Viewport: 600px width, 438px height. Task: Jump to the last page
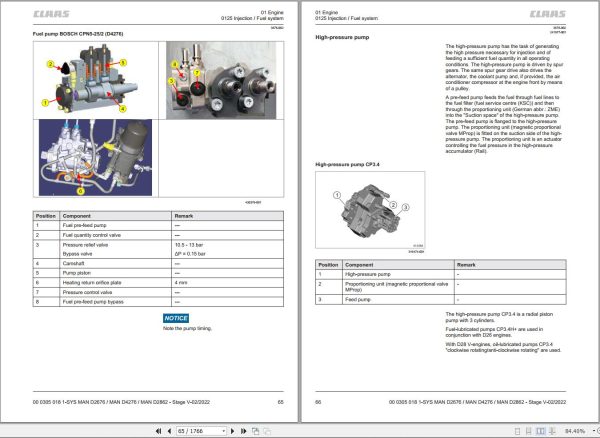click(x=243, y=431)
